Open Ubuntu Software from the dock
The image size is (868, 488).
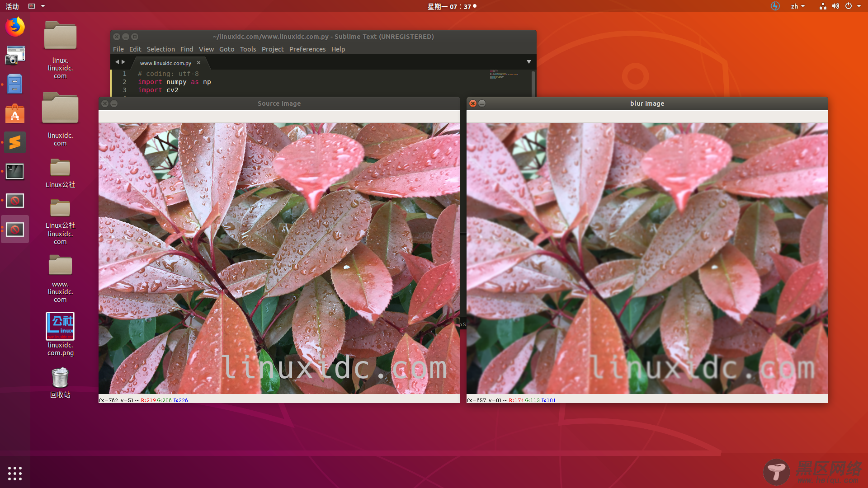click(15, 113)
